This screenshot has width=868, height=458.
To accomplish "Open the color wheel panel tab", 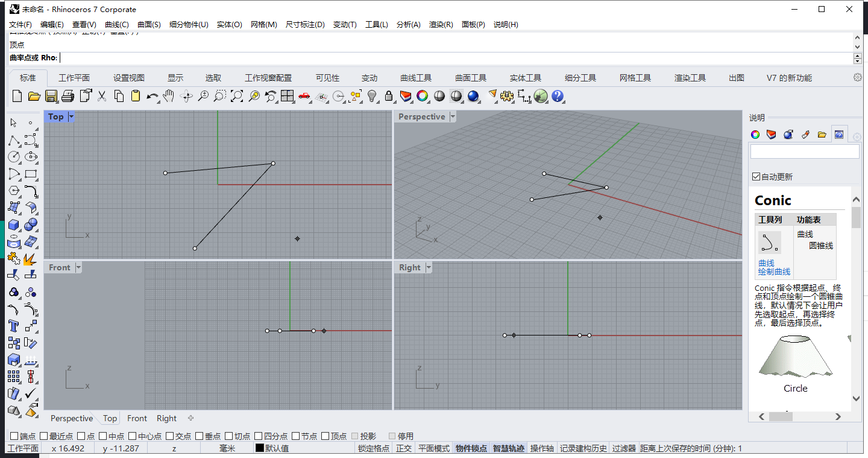I will coord(755,135).
